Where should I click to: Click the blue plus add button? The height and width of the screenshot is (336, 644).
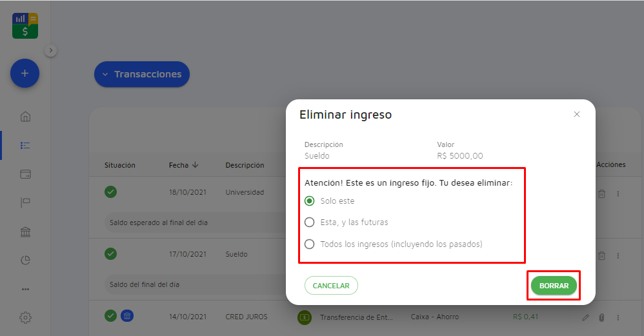(25, 74)
